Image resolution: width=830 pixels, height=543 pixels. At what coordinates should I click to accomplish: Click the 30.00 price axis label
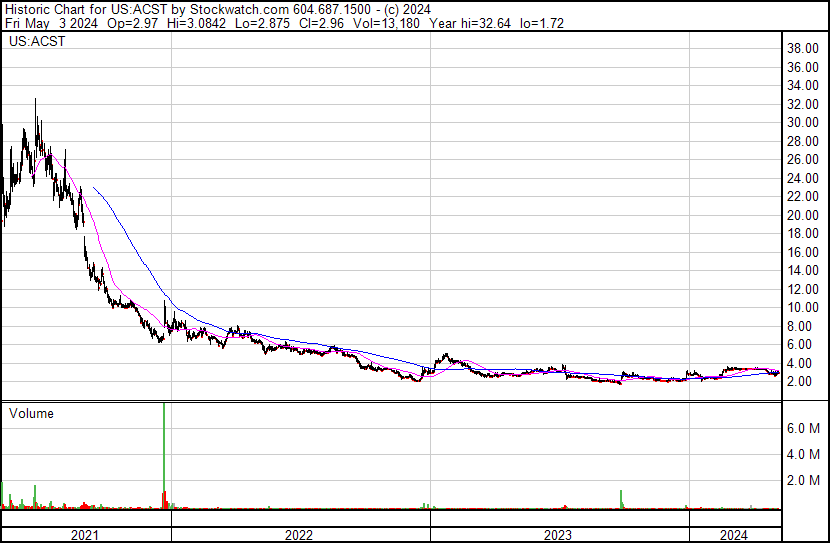[803, 122]
